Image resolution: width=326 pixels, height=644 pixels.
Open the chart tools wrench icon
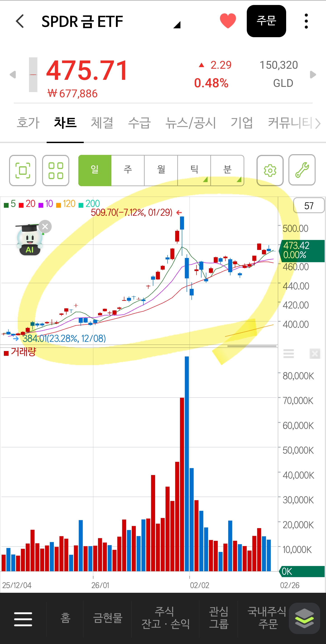tap(302, 170)
